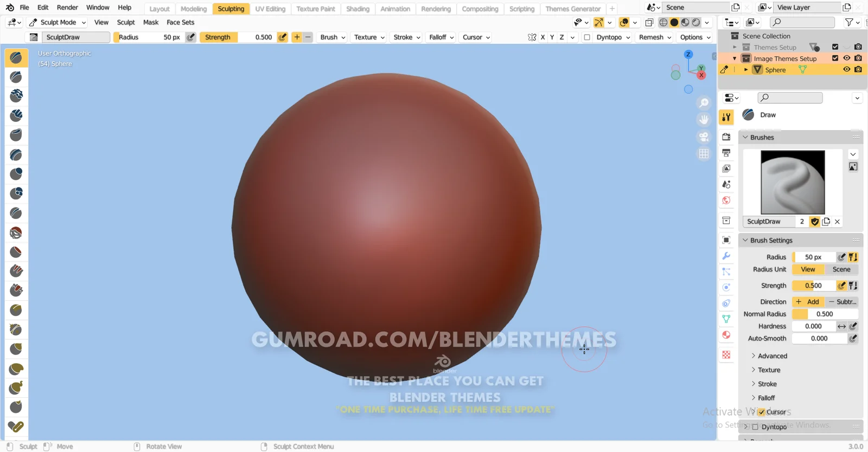The width and height of the screenshot is (868, 452).
Task: Hide Sphere object with eye icon
Action: (x=846, y=69)
